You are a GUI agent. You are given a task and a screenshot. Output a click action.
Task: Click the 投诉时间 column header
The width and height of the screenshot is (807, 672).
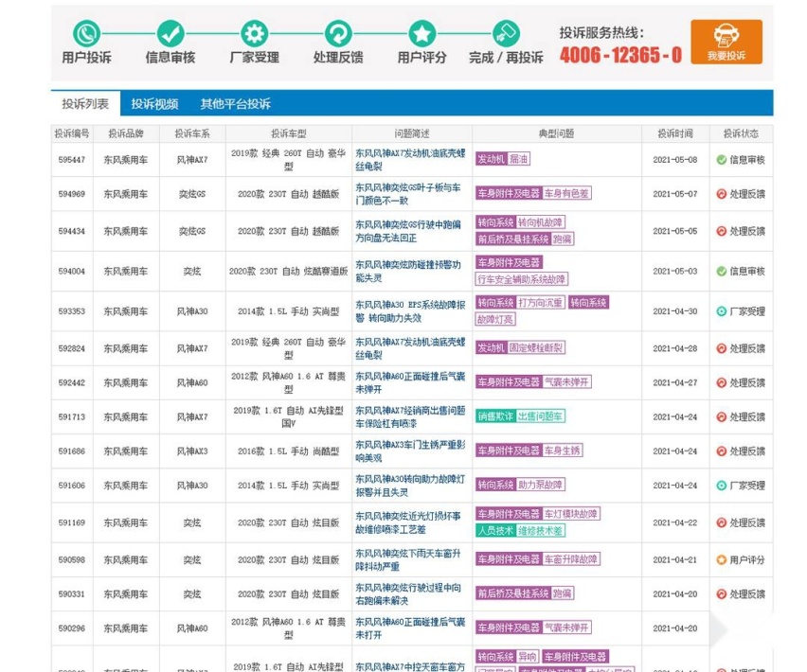(675, 133)
